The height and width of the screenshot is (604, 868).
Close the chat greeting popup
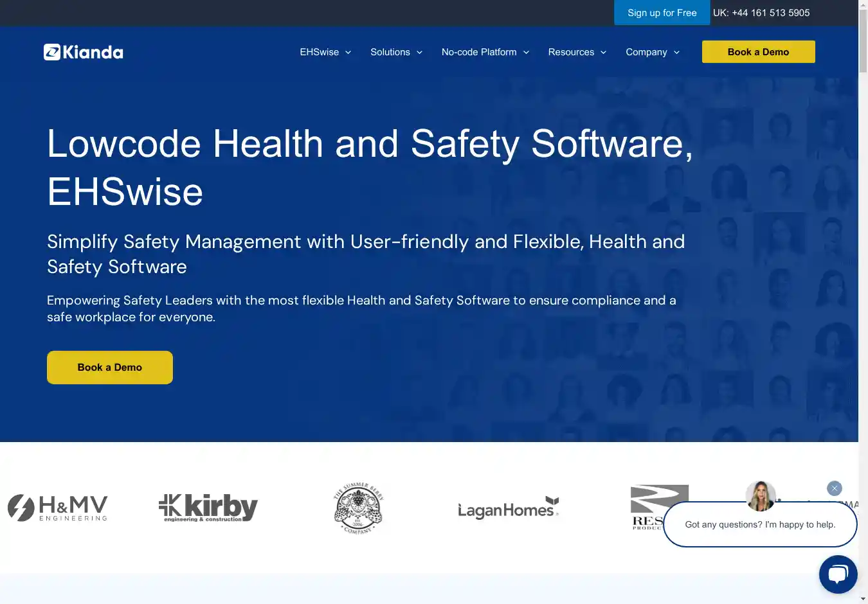tap(834, 488)
